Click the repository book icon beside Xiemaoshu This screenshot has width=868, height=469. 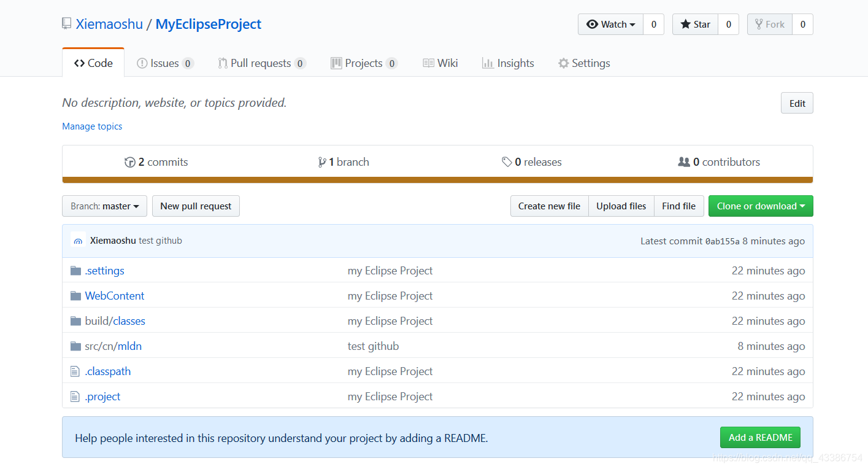67,24
